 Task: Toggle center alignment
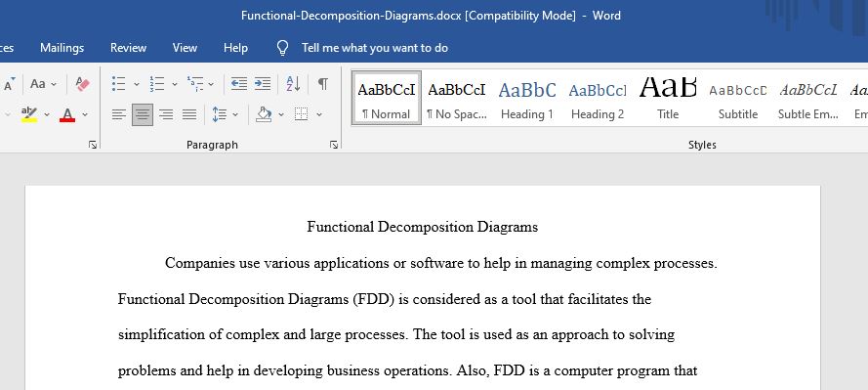[x=143, y=114]
